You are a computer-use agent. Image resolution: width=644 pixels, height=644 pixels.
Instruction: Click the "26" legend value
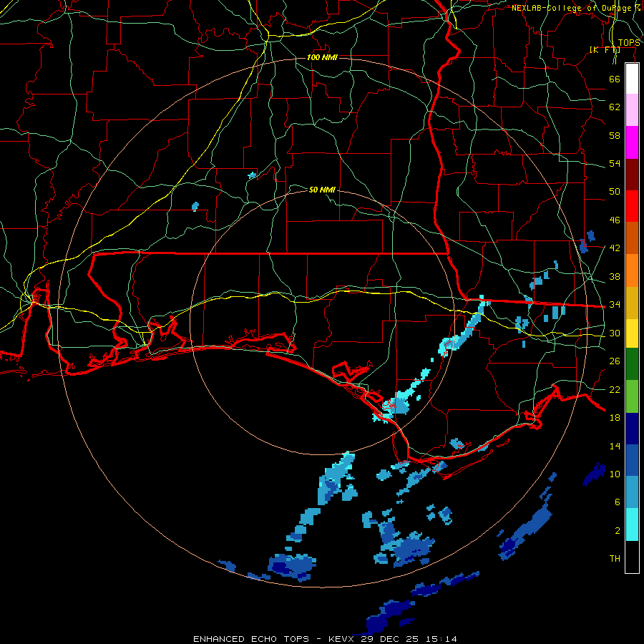point(615,361)
